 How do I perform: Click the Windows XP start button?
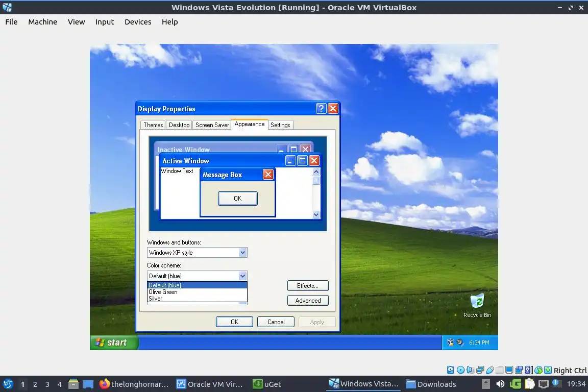pos(114,342)
